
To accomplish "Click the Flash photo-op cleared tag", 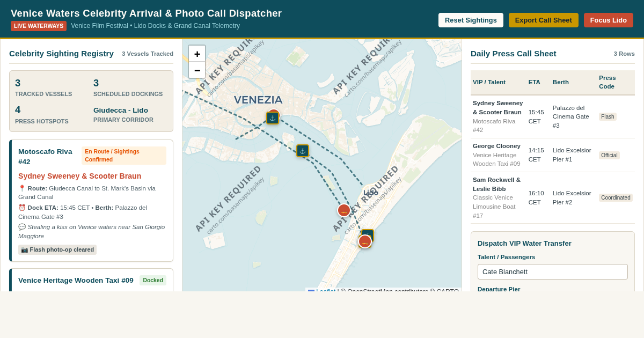I will coord(57,249).
